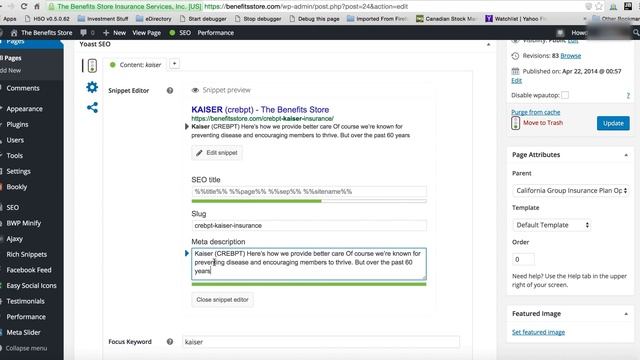Click Close snippet editor button
Screen dimensions: 640x360
click(x=222, y=300)
